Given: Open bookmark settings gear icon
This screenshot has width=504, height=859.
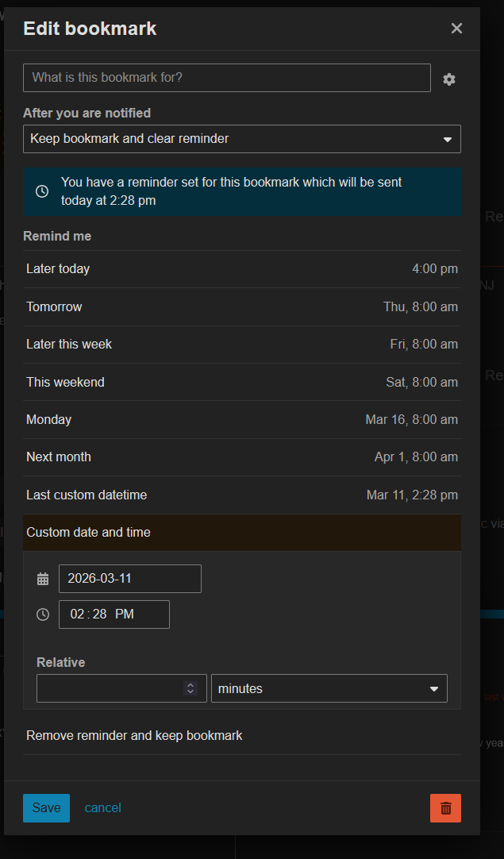Looking at the screenshot, I should coord(449,79).
